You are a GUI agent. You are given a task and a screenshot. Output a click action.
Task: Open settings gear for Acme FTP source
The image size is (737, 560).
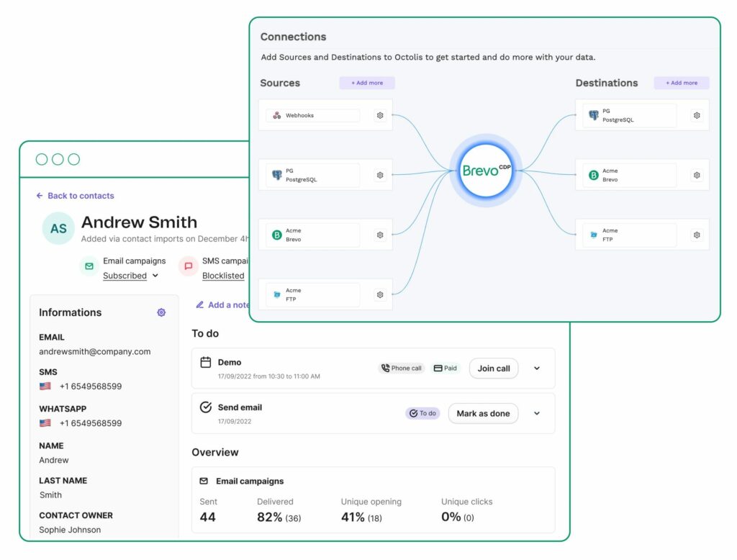tap(380, 294)
